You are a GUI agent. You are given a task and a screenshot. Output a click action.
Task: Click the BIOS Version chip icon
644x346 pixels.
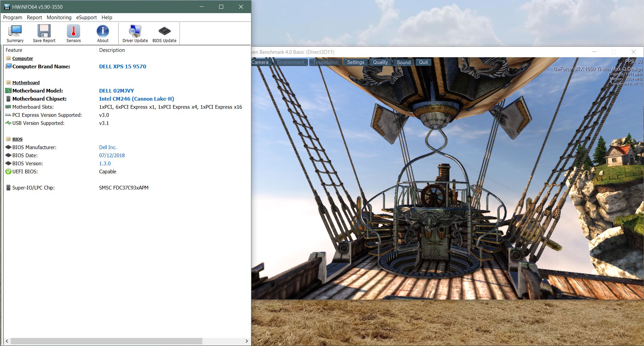[x=8, y=163]
